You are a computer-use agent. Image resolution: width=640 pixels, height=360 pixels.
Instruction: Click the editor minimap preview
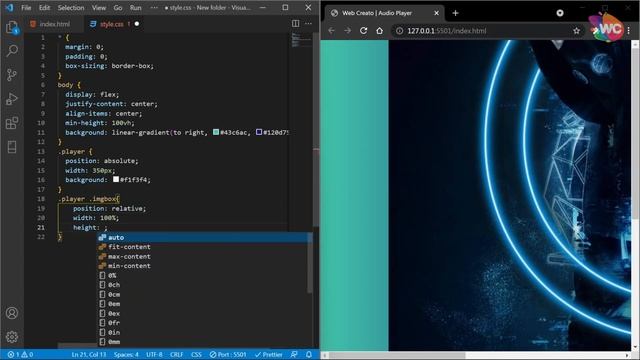pos(301,40)
